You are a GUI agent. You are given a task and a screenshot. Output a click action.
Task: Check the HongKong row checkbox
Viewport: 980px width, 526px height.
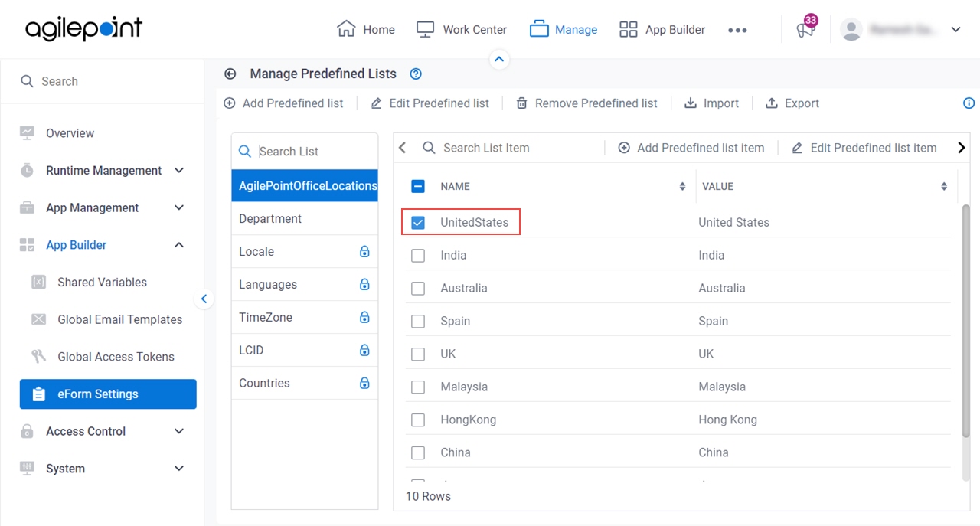(x=418, y=420)
